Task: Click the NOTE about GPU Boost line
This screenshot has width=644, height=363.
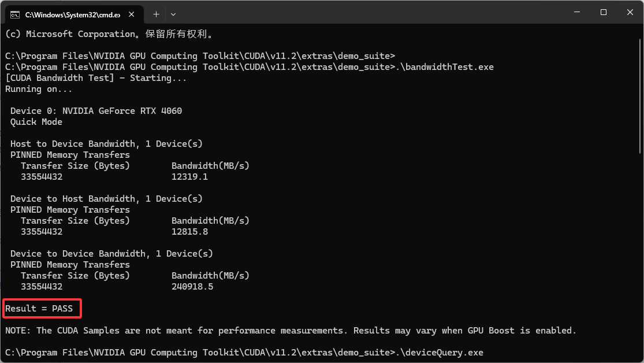Action: [x=289, y=330]
